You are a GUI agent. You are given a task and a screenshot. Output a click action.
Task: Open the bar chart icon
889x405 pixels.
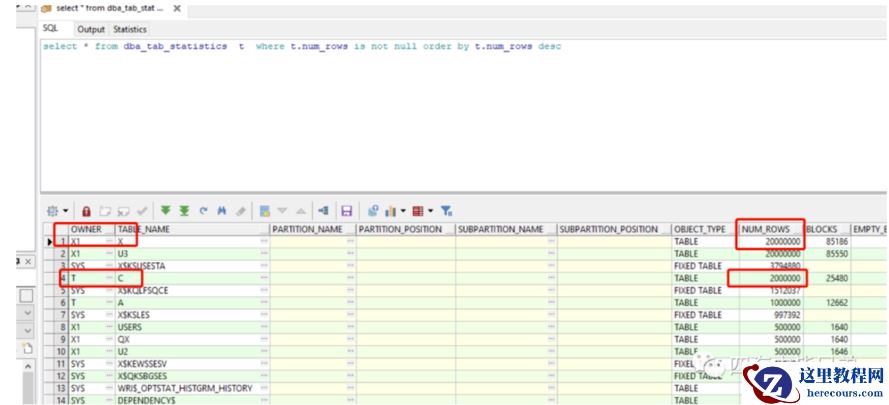(391, 211)
